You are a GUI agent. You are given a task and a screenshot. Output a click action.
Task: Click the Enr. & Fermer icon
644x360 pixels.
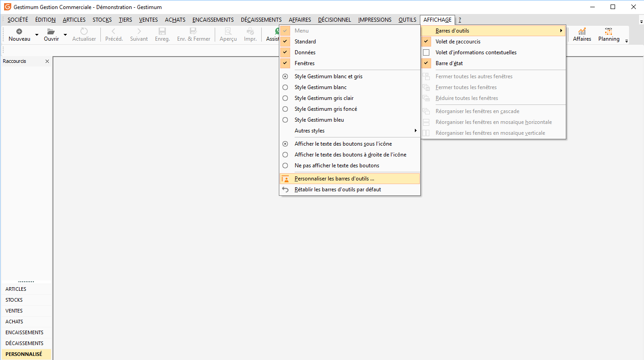(x=193, y=31)
